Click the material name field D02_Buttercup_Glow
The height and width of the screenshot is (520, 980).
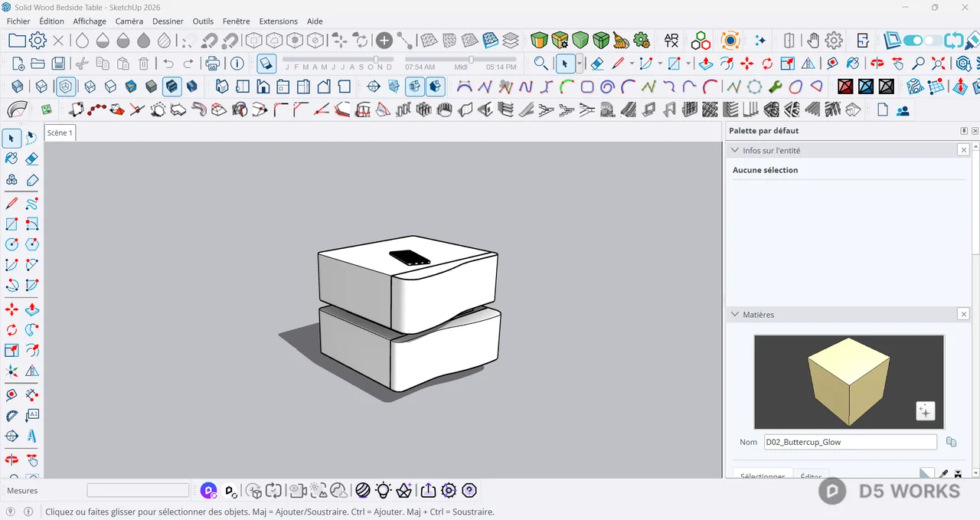pos(850,442)
